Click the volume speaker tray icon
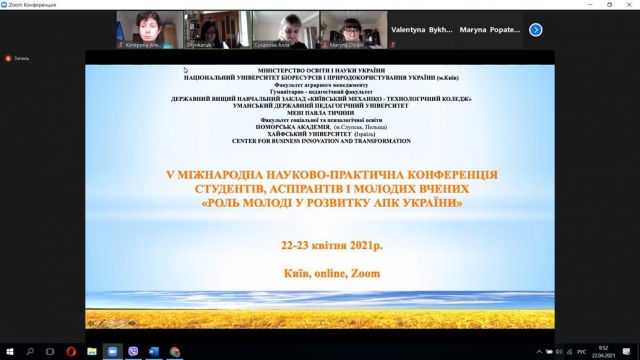This screenshot has width=640, height=360. [x=559, y=352]
